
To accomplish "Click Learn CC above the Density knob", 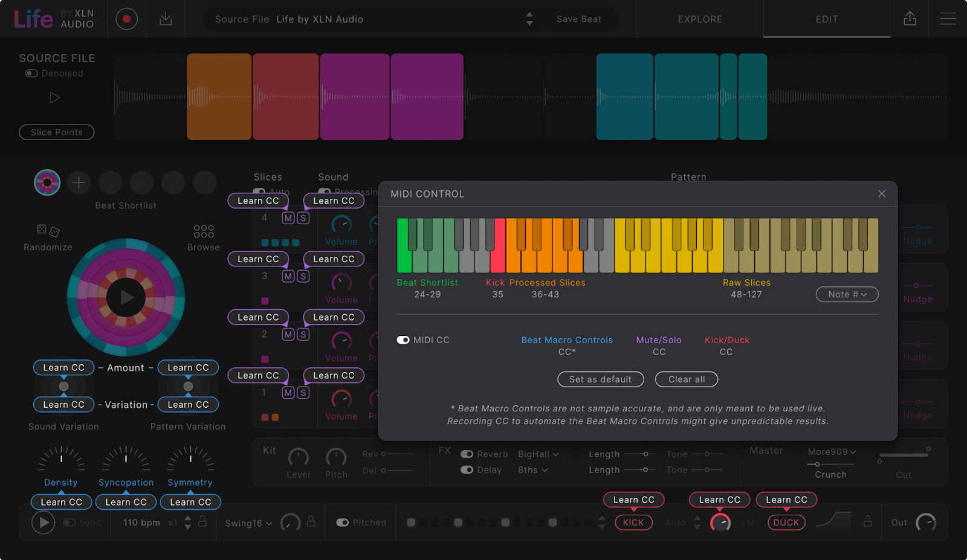I will pyautogui.click(x=62, y=502).
